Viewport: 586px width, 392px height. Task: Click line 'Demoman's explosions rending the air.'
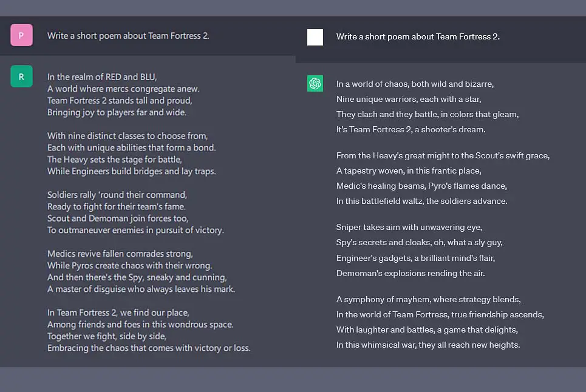click(x=411, y=273)
